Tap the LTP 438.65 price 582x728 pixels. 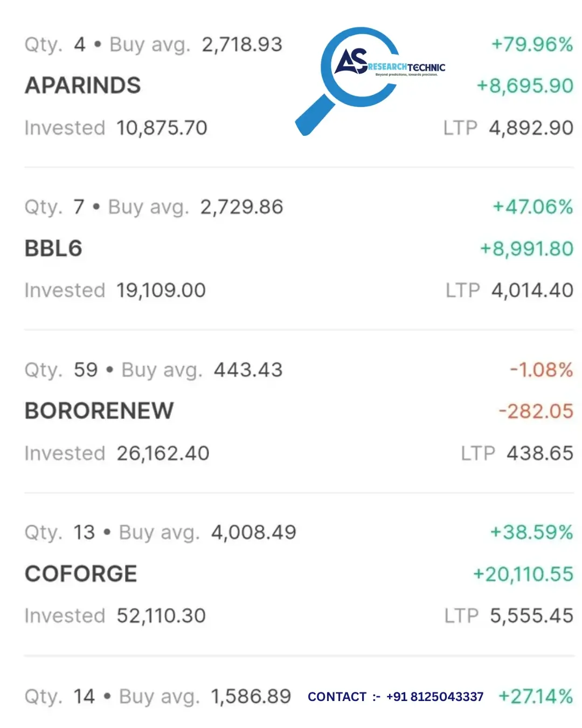517,454
